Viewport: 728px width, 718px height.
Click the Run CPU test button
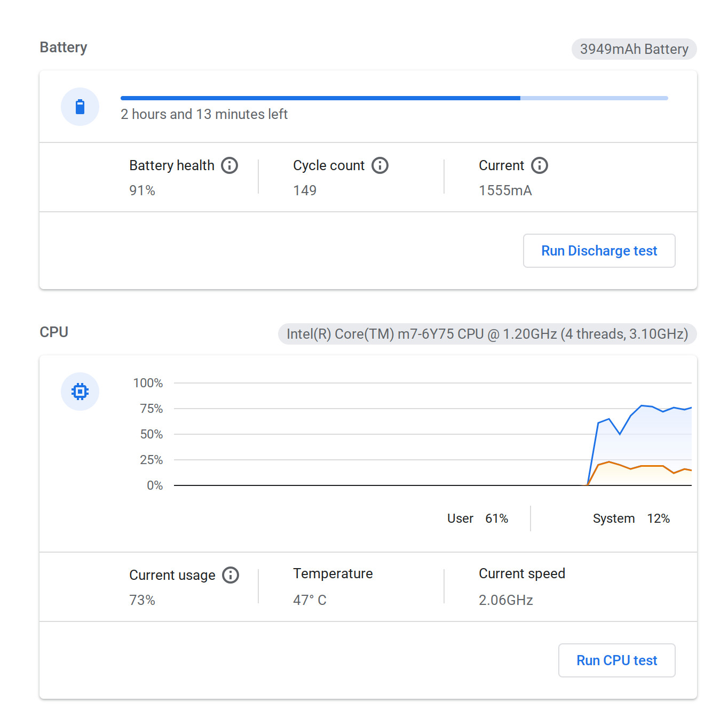point(617,660)
